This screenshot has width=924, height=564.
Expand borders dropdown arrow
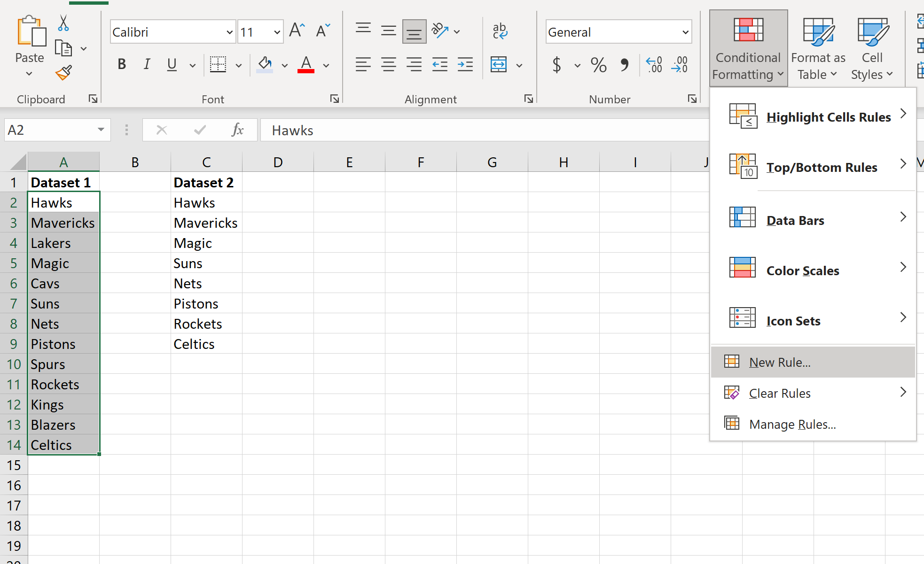(239, 65)
